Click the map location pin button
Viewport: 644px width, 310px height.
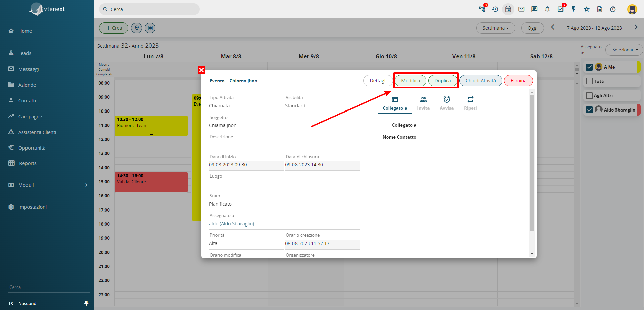click(137, 28)
